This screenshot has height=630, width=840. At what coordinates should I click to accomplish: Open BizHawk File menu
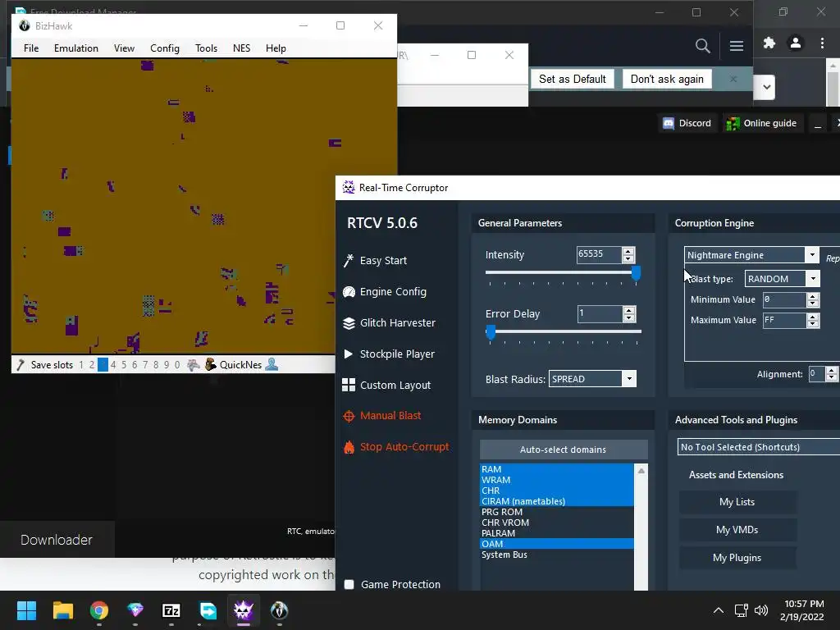point(31,48)
